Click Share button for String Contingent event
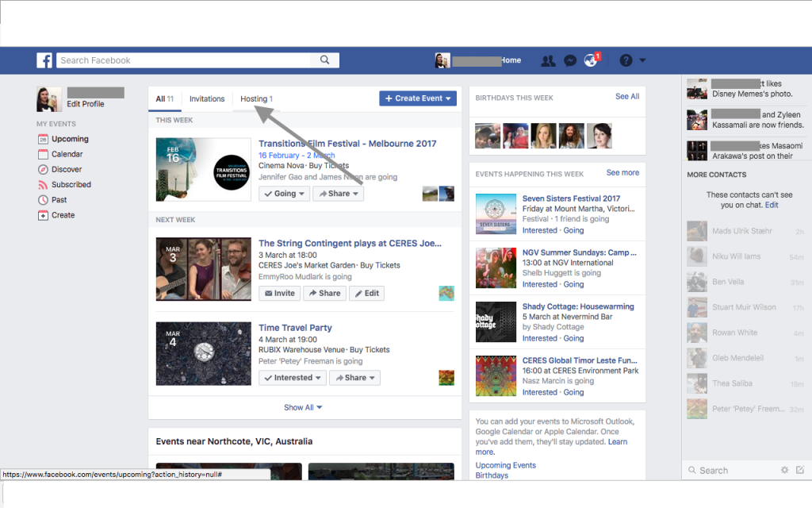812x508 pixels. (x=324, y=294)
